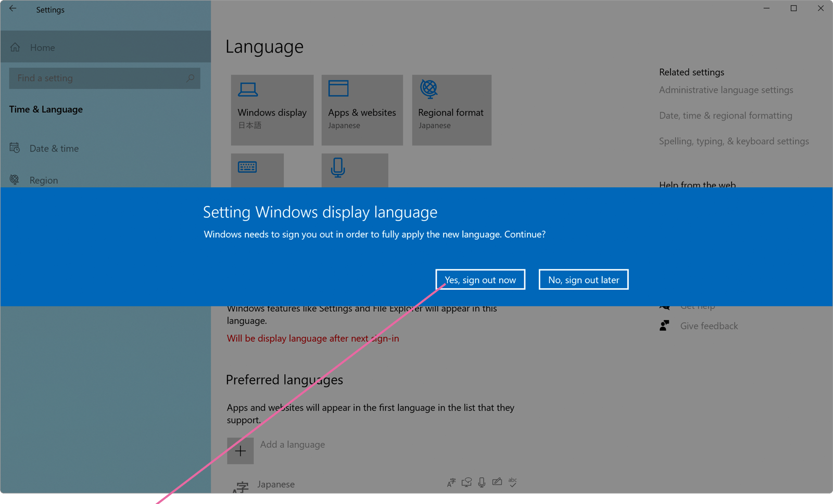The width and height of the screenshot is (833, 504).
Task: Maximize the Settings window
Action: click(x=793, y=8)
